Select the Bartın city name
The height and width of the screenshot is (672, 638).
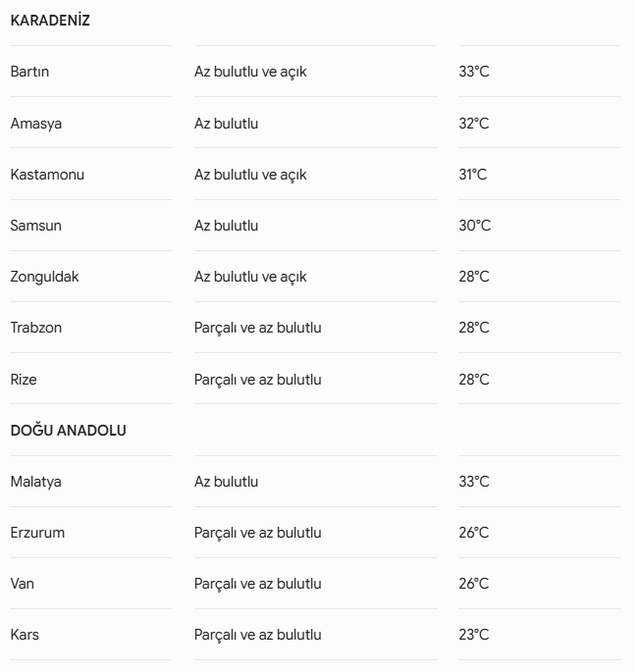coord(29,72)
